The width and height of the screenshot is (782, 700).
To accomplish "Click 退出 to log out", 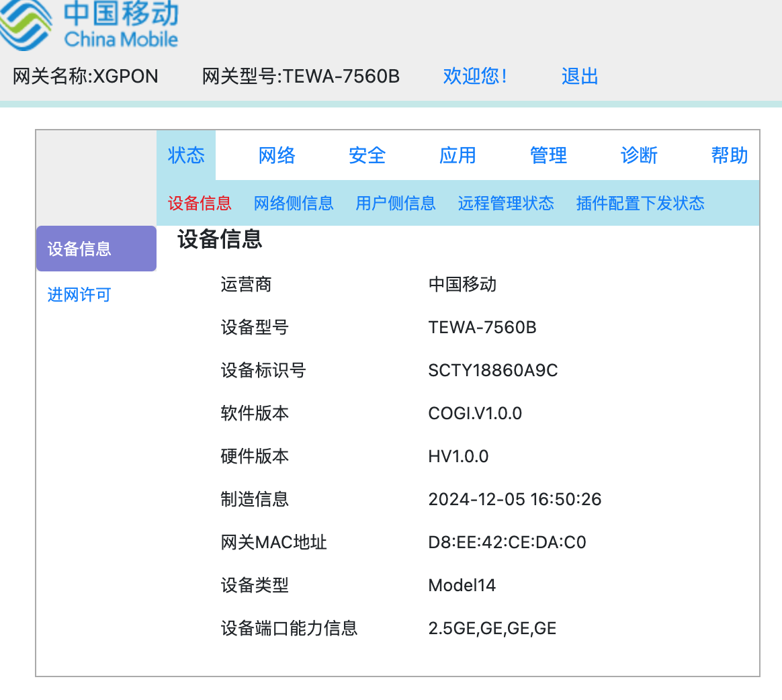I will point(580,77).
